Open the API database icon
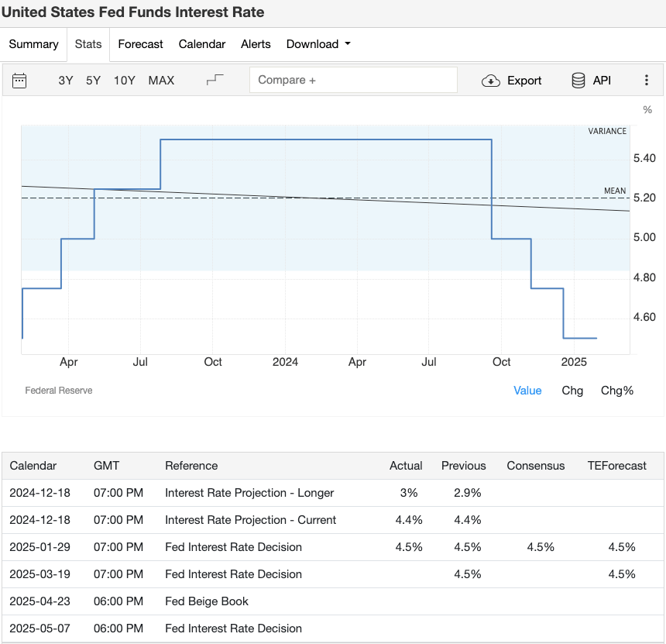666x644 pixels. 577,80
